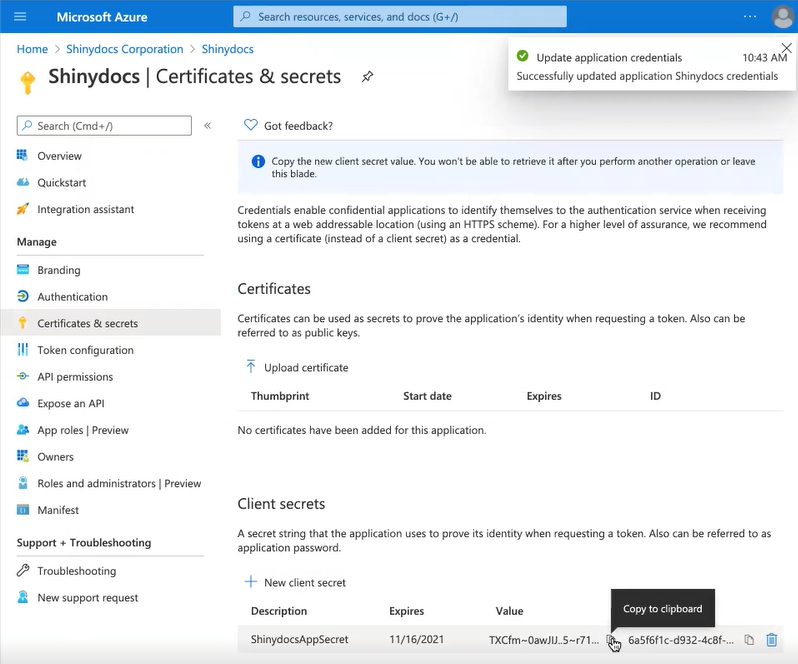Click the sidebar Search (Cmd+/) field
Viewport: 798px width, 664px height.
click(x=104, y=126)
